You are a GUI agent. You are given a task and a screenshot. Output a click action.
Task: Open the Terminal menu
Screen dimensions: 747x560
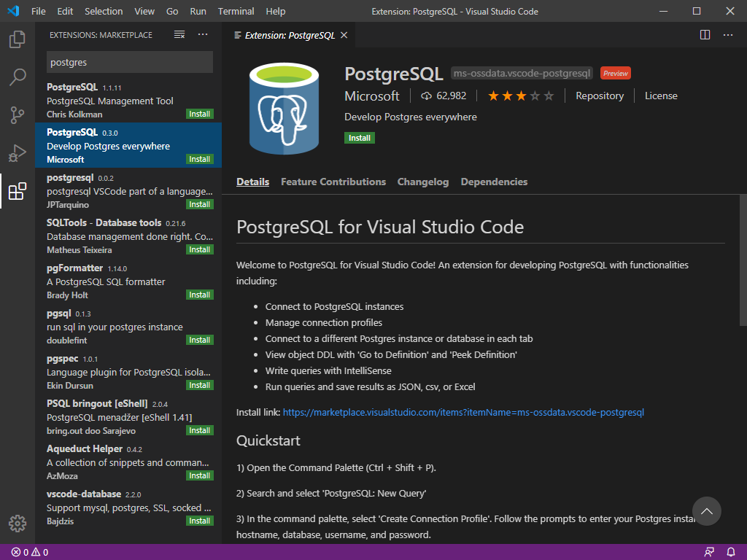point(236,11)
